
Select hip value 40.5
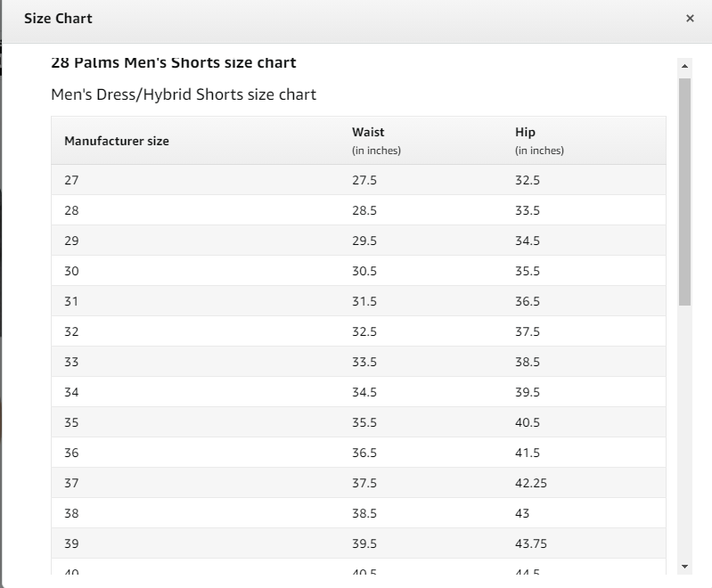click(528, 422)
